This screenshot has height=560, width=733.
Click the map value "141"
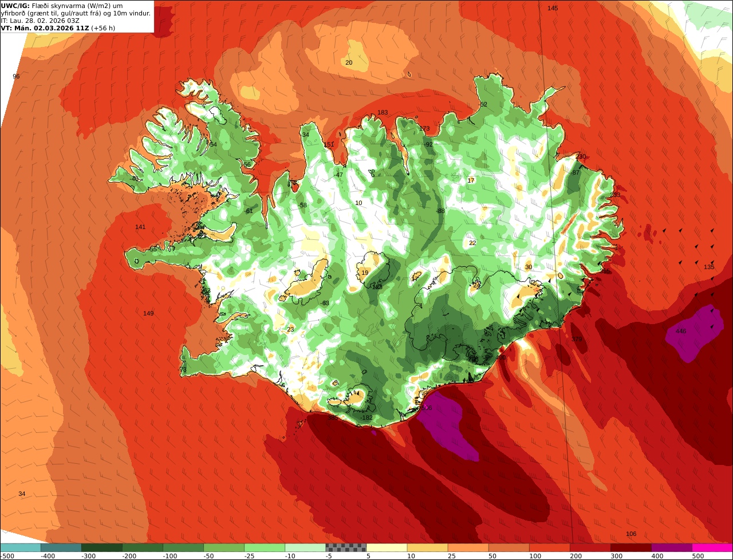tap(140, 227)
